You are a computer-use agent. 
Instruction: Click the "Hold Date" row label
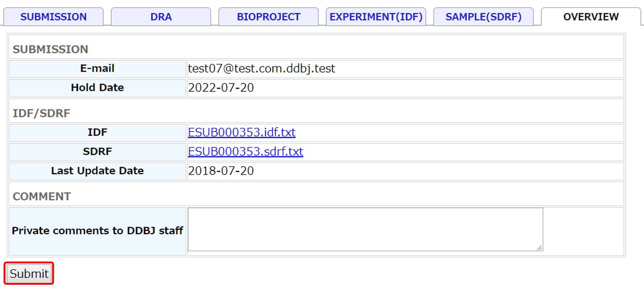pos(97,88)
